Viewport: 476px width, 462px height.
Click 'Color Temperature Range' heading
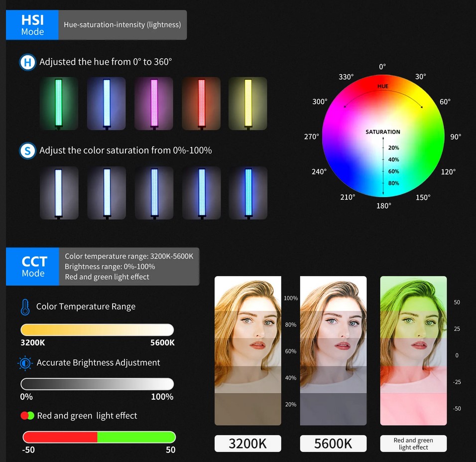point(86,307)
